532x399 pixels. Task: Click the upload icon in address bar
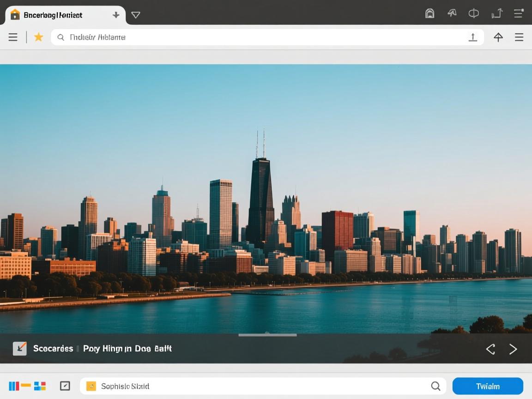[472, 37]
